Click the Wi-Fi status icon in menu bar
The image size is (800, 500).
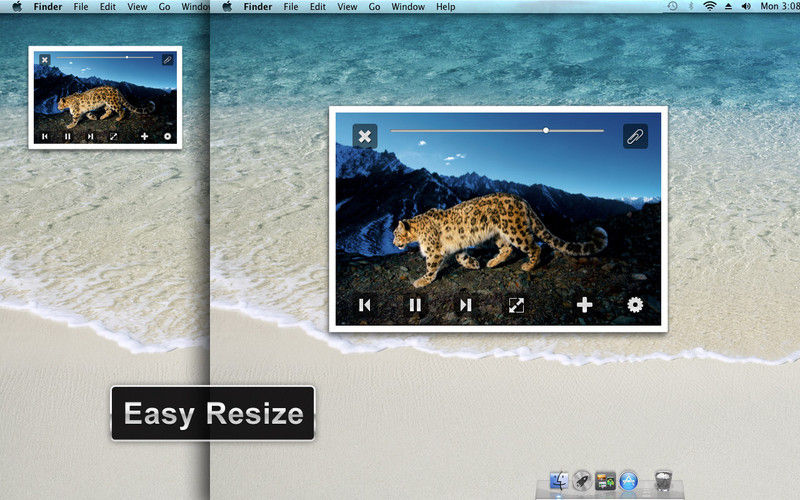pyautogui.click(x=709, y=7)
